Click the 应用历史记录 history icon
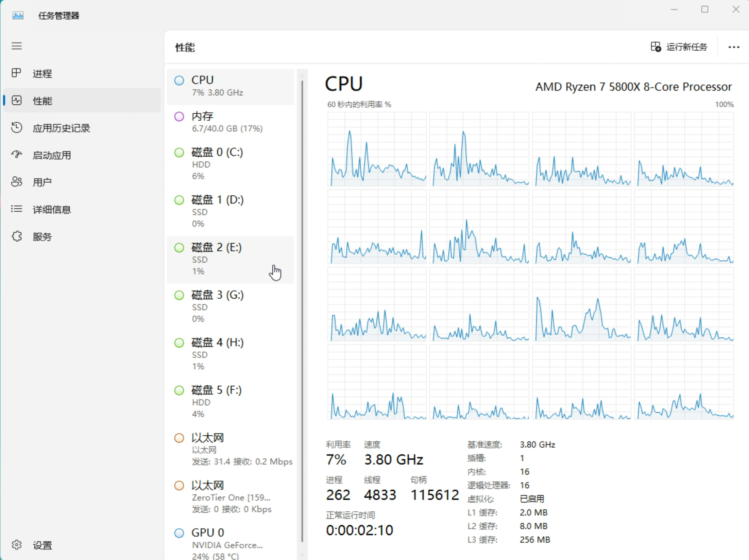749x560 pixels. pyautogui.click(x=16, y=128)
